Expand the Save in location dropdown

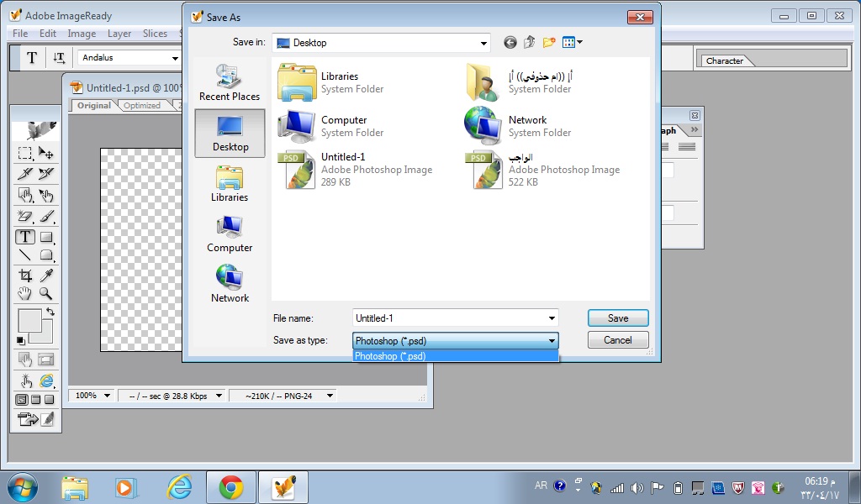[483, 43]
